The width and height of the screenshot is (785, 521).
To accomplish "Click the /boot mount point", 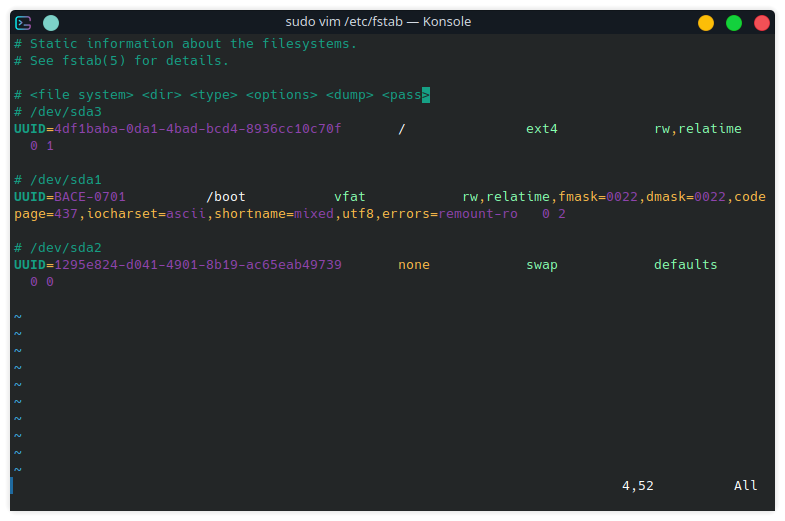I will pos(226,197).
